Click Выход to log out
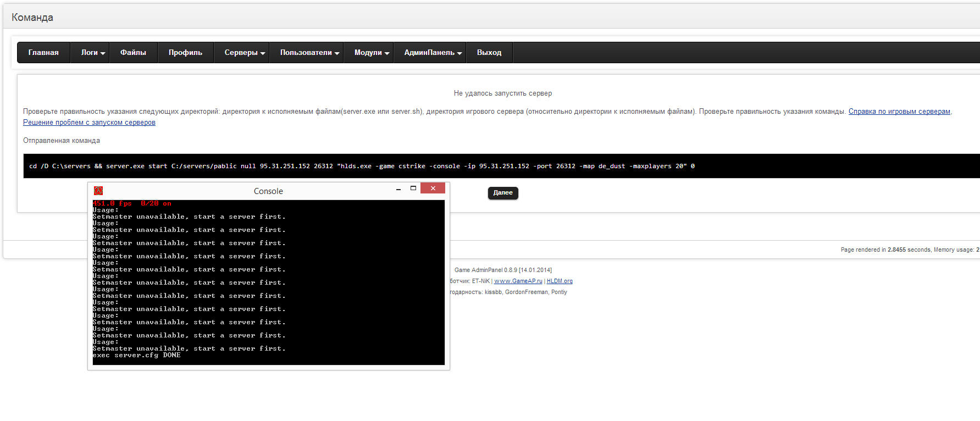The height and width of the screenshot is (421, 980). click(489, 53)
